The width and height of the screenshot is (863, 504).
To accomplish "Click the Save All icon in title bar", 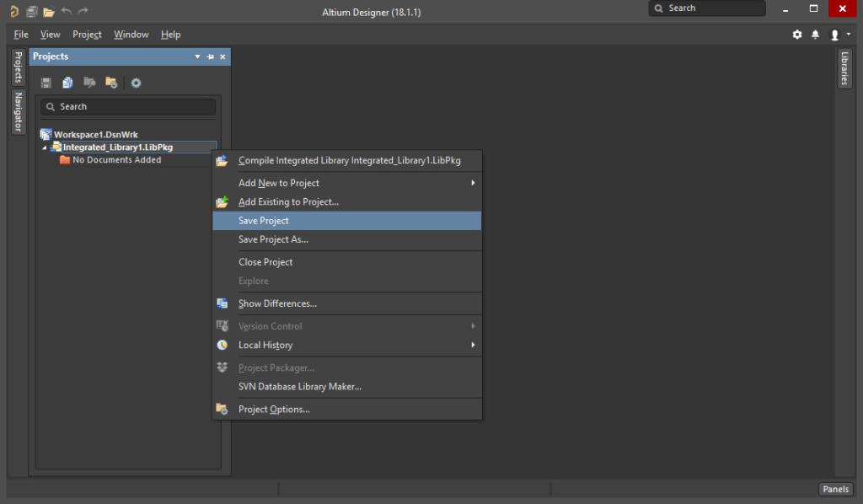I will pyautogui.click(x=32, y=12).
